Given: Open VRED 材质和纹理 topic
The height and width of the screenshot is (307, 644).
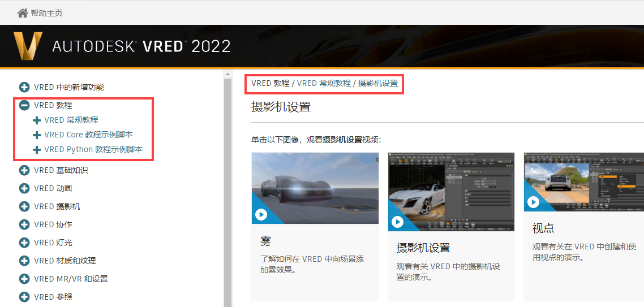Looking at the screenshot, I should coord(65,261).
